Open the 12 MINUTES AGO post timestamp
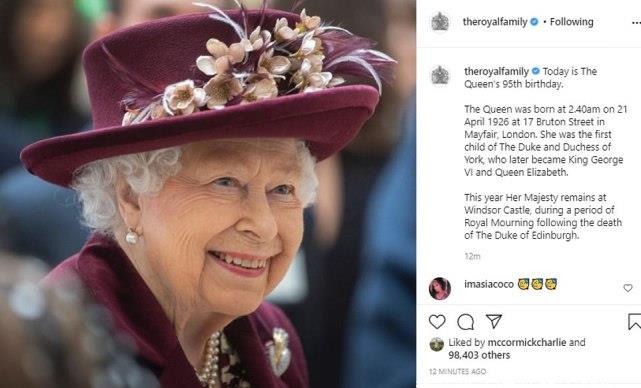641x388 pixels. pos(457,371)
